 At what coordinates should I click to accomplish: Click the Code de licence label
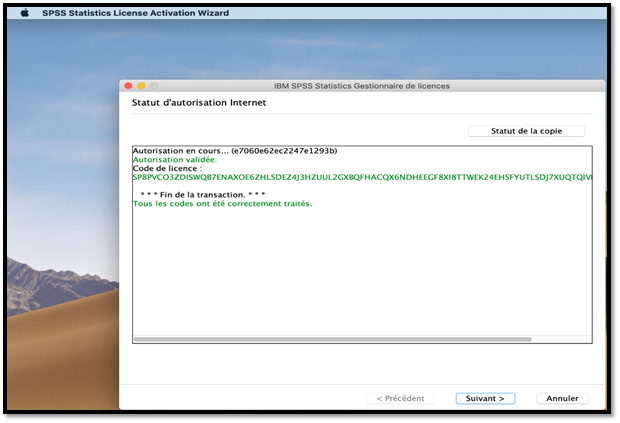pos(167,168)
